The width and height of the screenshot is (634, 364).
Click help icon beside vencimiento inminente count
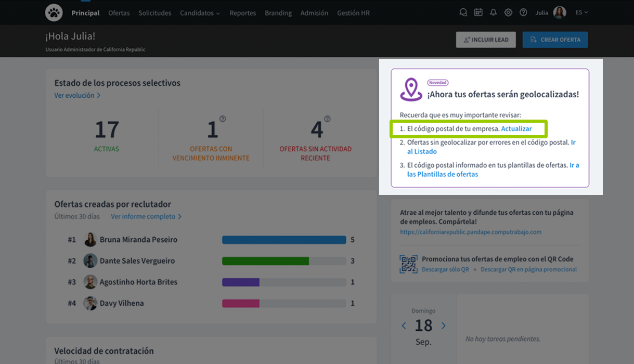pos(223,119)
